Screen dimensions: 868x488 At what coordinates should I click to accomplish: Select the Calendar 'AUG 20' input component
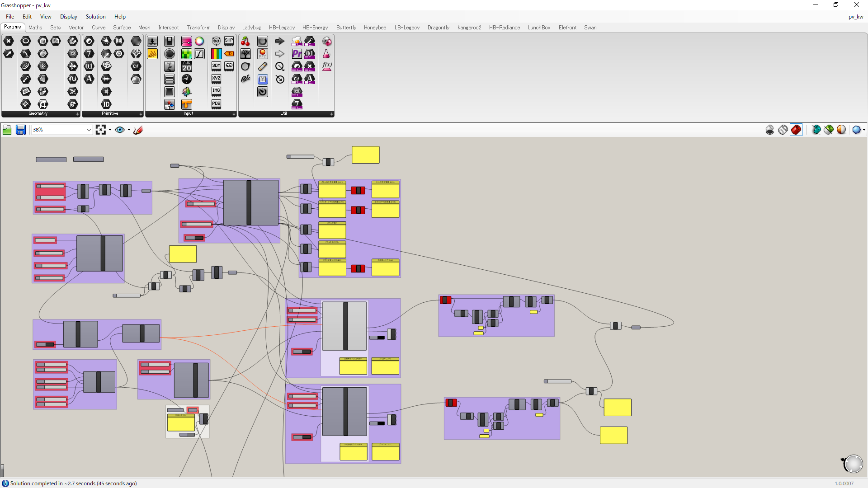coord(187,66)
